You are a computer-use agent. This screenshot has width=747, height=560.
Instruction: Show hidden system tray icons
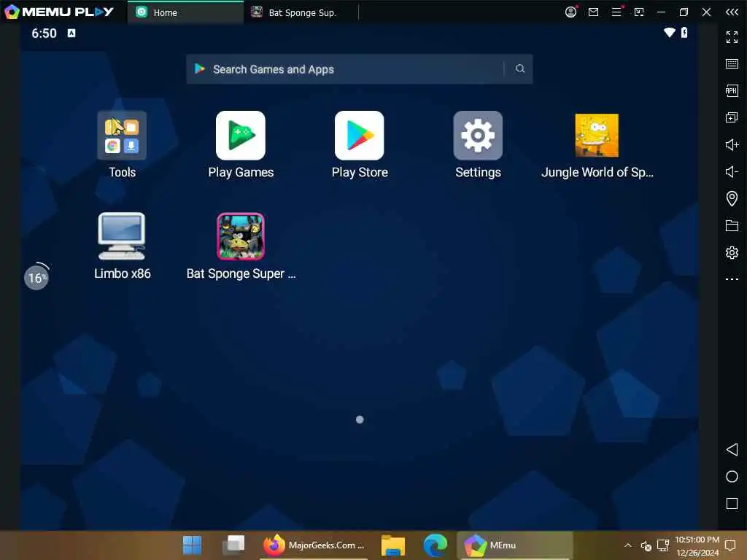pos(628,545)
